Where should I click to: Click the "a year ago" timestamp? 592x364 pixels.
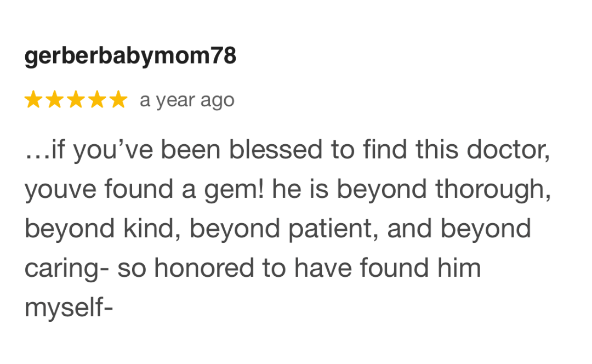[x=187, y=100]
